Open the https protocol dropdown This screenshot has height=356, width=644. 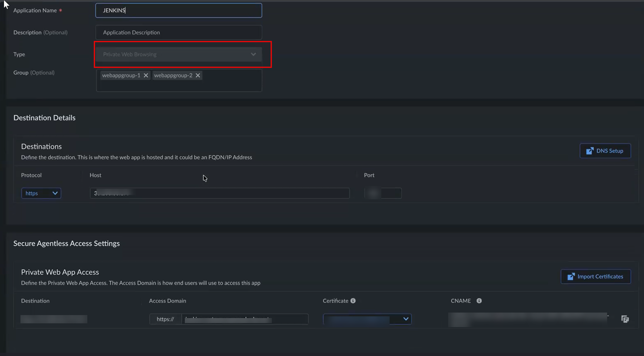(x=41, y=193)
